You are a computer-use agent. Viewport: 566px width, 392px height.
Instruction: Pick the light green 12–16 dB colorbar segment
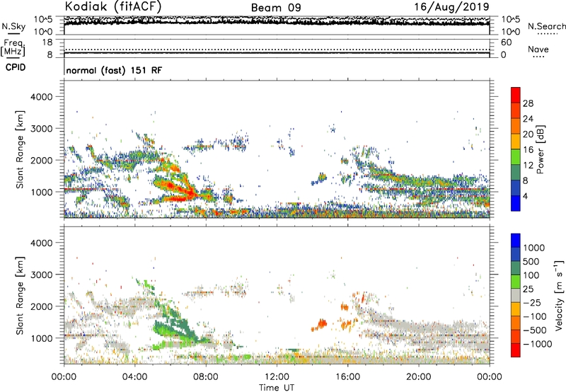click(x=516, y=157)
